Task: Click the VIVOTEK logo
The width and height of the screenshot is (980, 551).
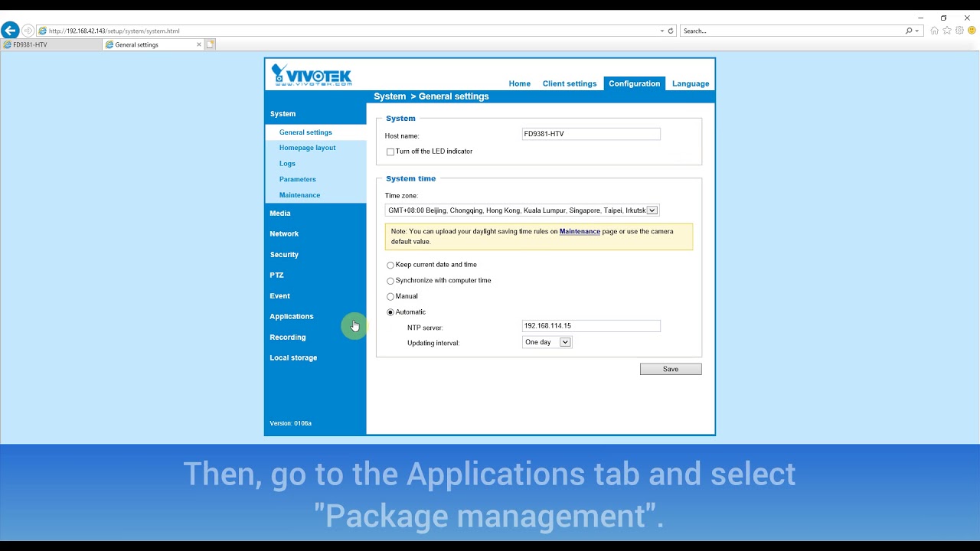Action: tap(312, 75)
